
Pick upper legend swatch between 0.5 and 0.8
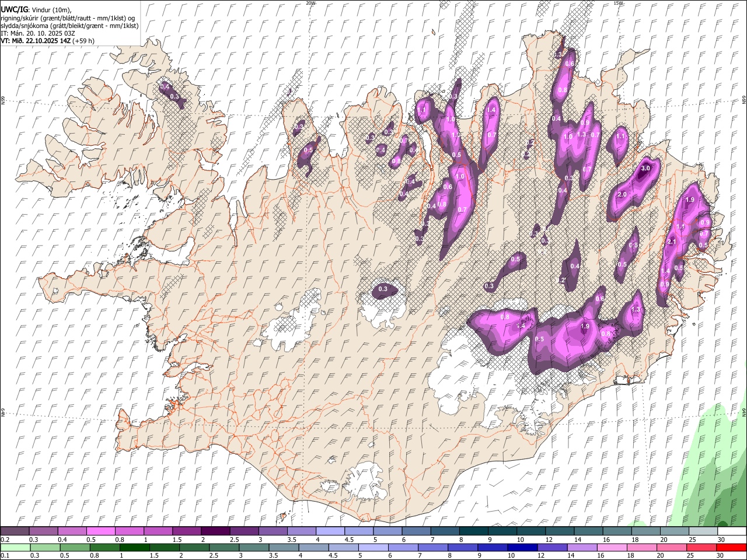100,531
